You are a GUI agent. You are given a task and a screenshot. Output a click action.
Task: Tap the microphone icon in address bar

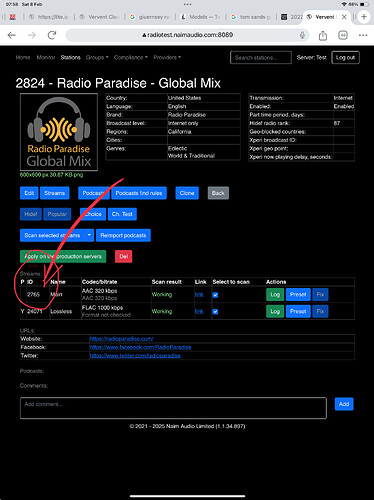(x=302, y=35)
